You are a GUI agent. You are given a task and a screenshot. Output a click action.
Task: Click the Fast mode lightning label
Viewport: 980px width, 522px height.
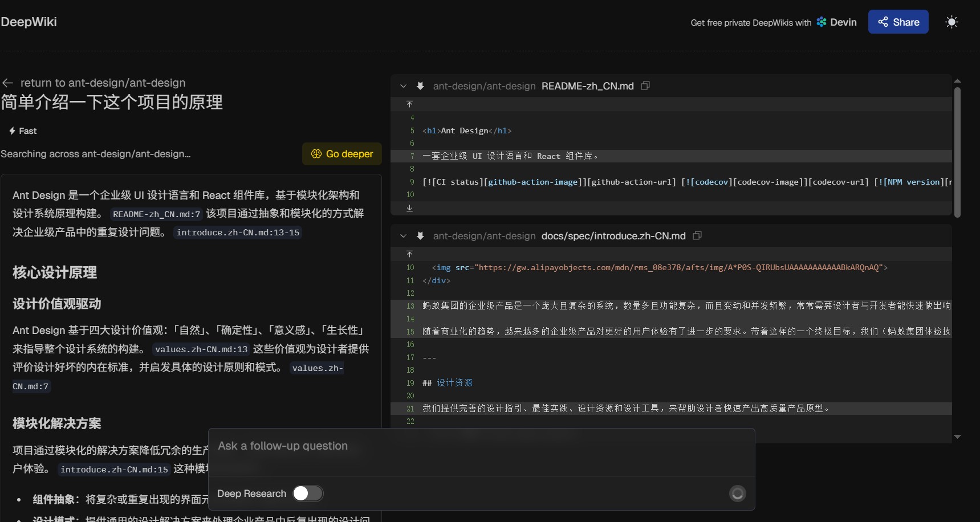tap(23, 131)
